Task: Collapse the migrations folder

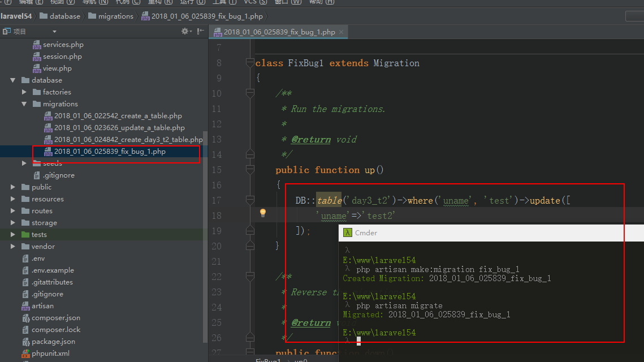Action: pyautogui.click(x=24, y=104)
